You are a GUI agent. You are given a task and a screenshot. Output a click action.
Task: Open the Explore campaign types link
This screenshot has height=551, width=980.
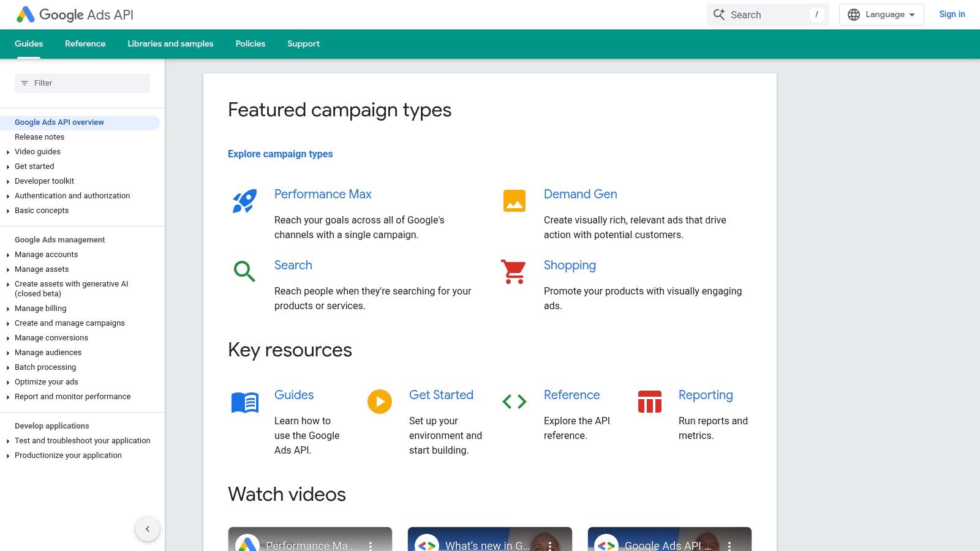pyautogui.click(x=280, y=154)
